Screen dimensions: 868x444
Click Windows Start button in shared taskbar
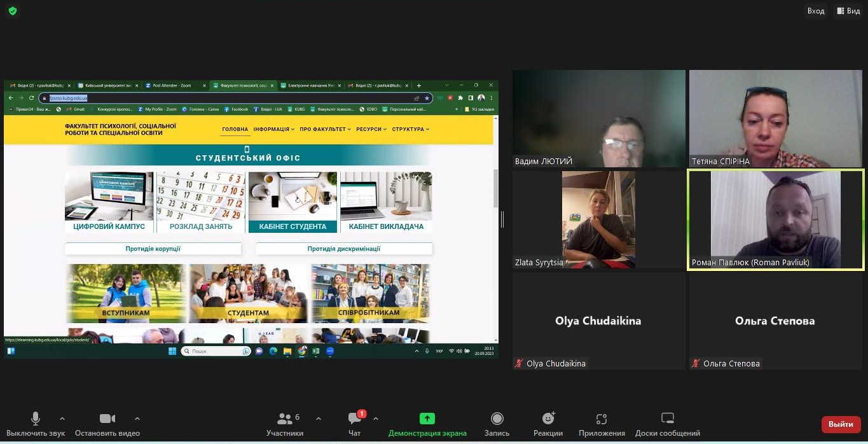coord(172,350)
